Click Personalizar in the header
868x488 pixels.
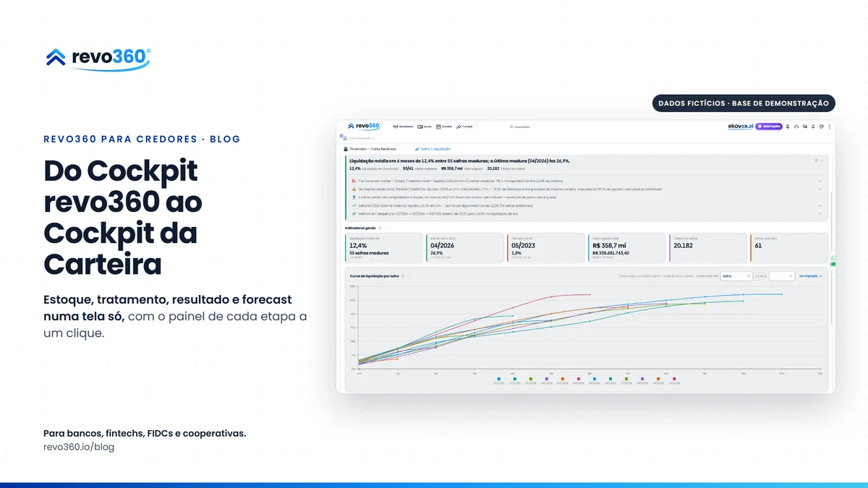[x=519, y=127]
